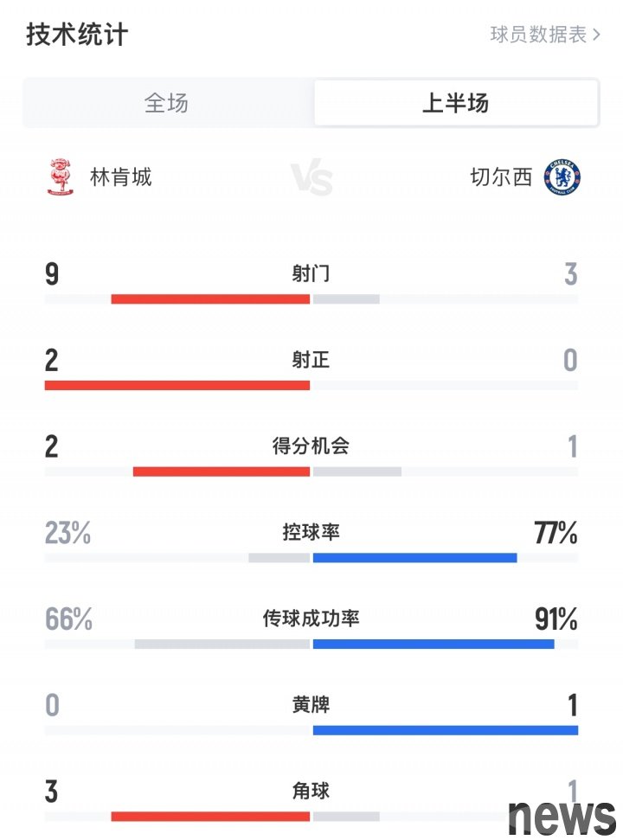623x840 pixels.
Task: Tap the 林肯城 team name
Action: tap(121, 177)
